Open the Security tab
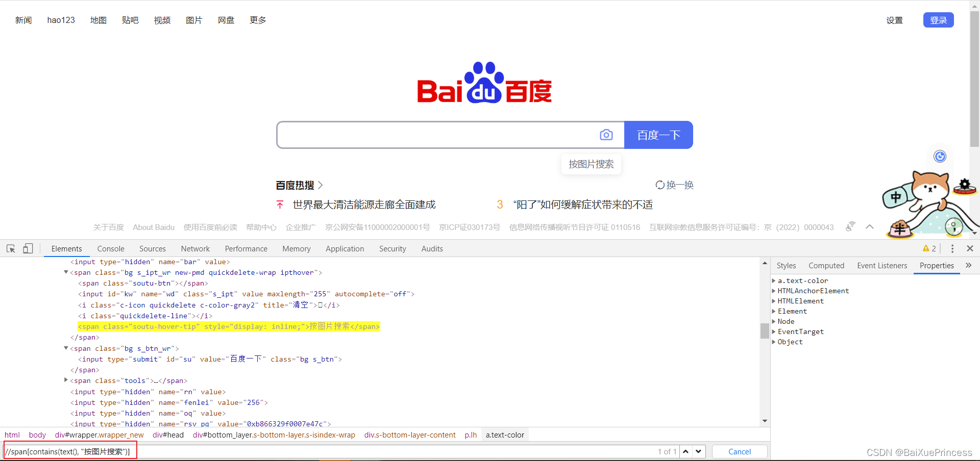 click(393, 248)
